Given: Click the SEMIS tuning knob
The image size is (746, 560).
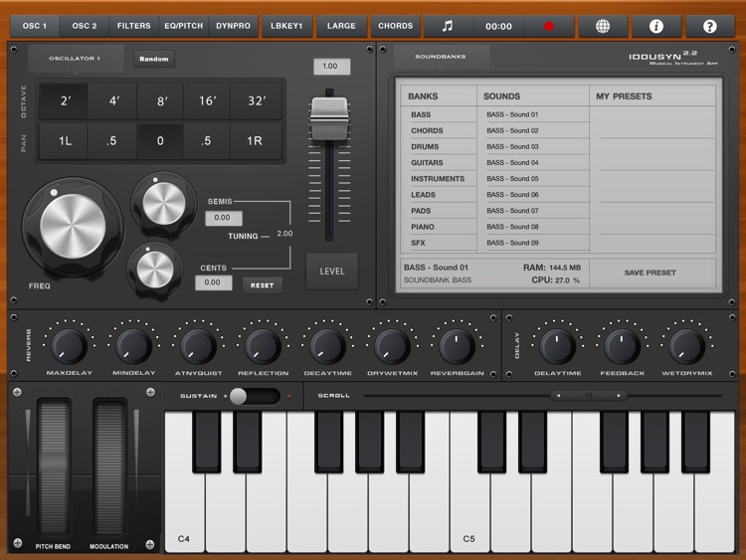Looking at the screenshot, I should pos(164,204).
